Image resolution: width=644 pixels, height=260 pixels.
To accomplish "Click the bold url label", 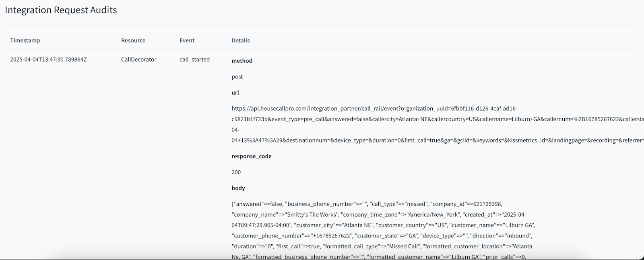I will 235,93.
